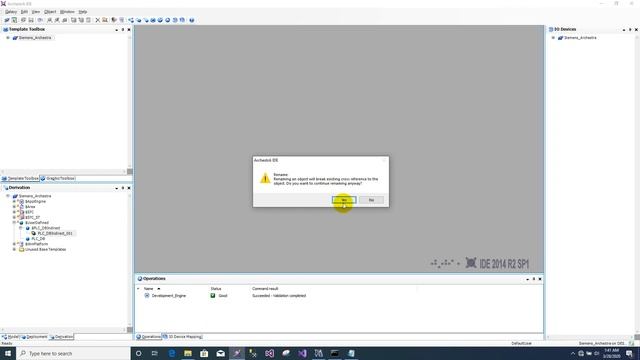Click the Unused Base Templates folder icon
Viewport: 640px width, 360px height.
point(22,249)
